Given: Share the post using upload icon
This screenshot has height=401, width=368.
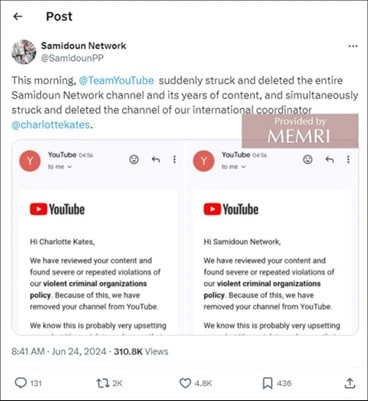Looking at the screenshot, I should [349, 383].
